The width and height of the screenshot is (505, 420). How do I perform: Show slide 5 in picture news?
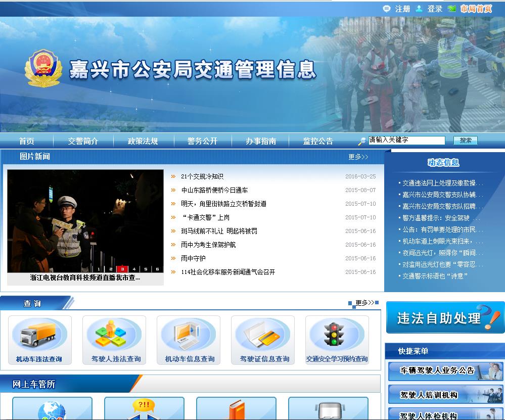coord(146,269)
